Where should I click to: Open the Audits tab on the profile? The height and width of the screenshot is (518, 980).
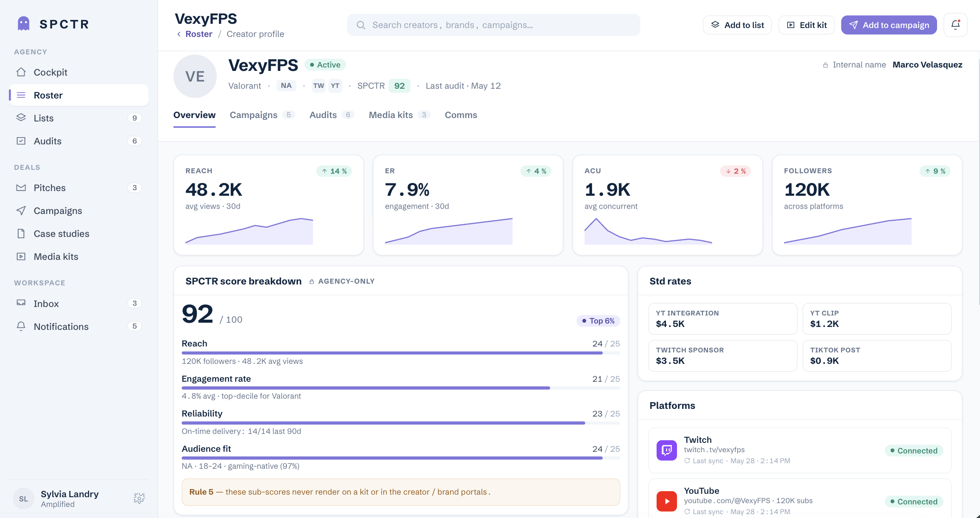click(x=331, y=115)
